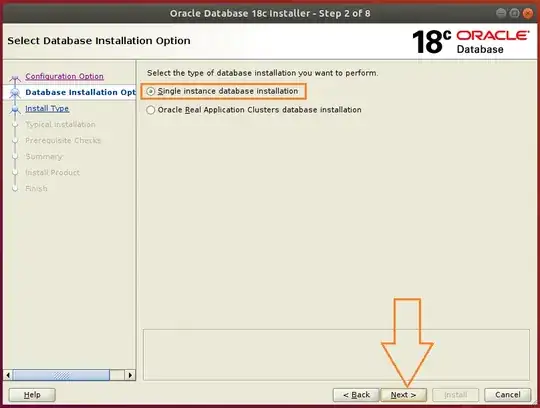Select Single instance database installation radio
This screenshot has height=408, width=540.
[x=150, y=91]
